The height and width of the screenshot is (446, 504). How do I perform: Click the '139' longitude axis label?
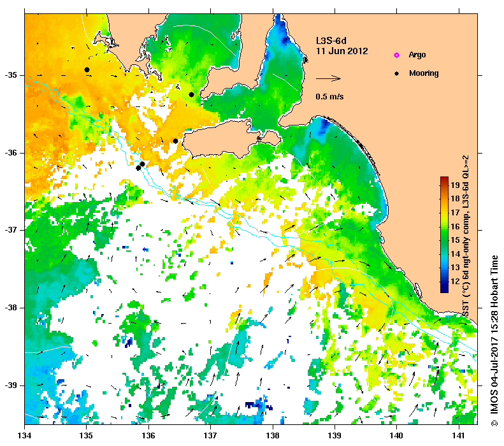(x=335, y=436)
